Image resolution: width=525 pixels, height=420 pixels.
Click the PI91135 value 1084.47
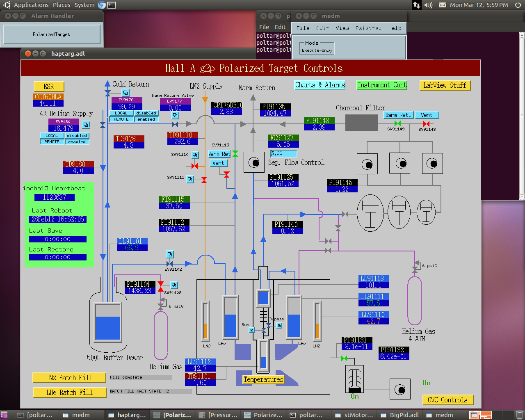tap(275, 113)
